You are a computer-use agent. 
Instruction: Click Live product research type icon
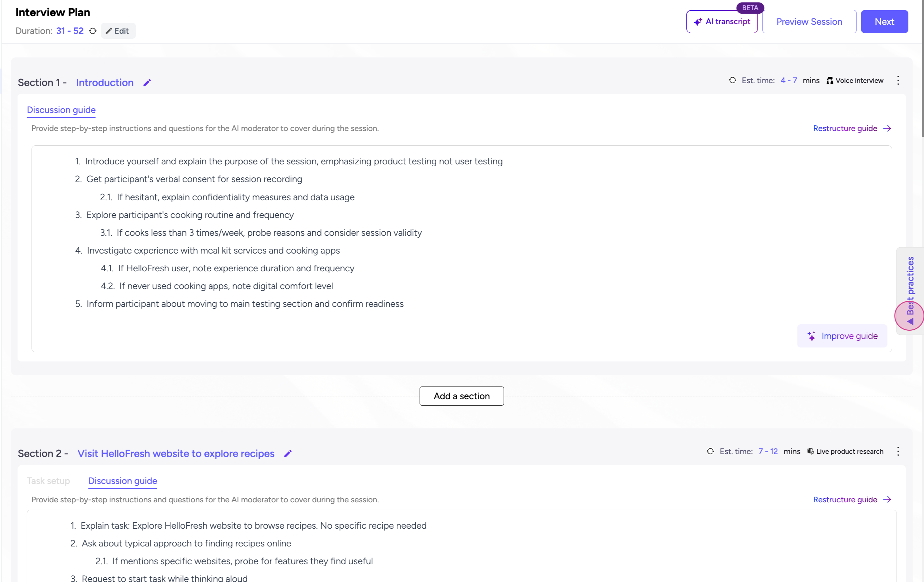(x=810, y=452)
